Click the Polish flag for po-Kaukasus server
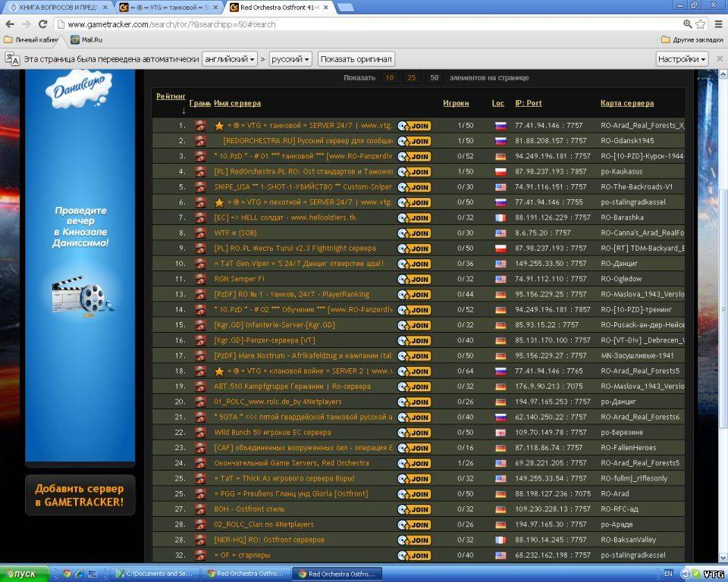728x582 pixels. [x=500, y=172]
